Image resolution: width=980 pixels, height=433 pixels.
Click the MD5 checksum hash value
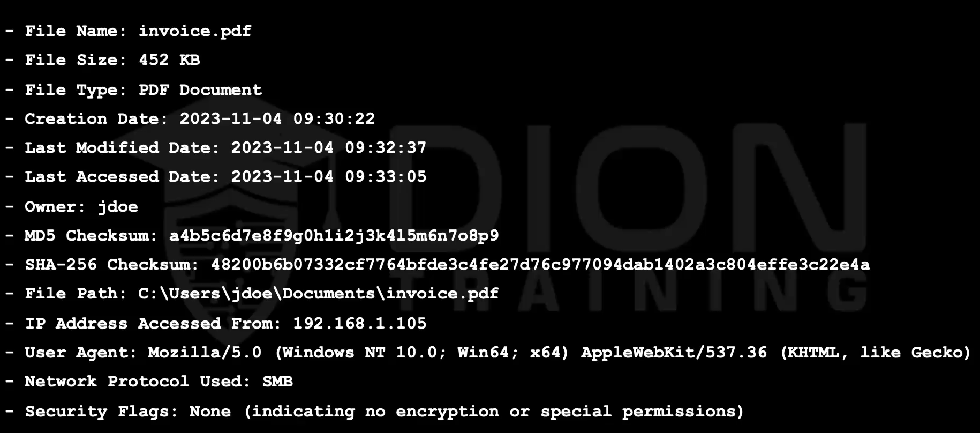pos(334,235)
